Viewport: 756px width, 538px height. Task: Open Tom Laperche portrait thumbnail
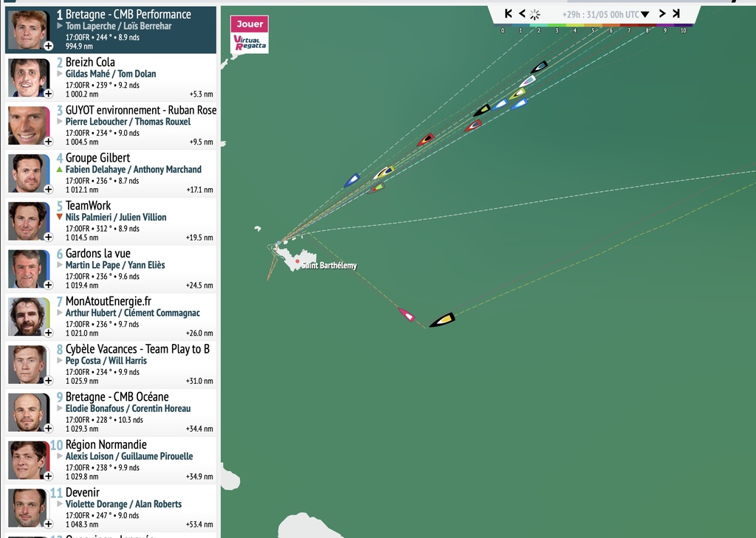(29, 30)
